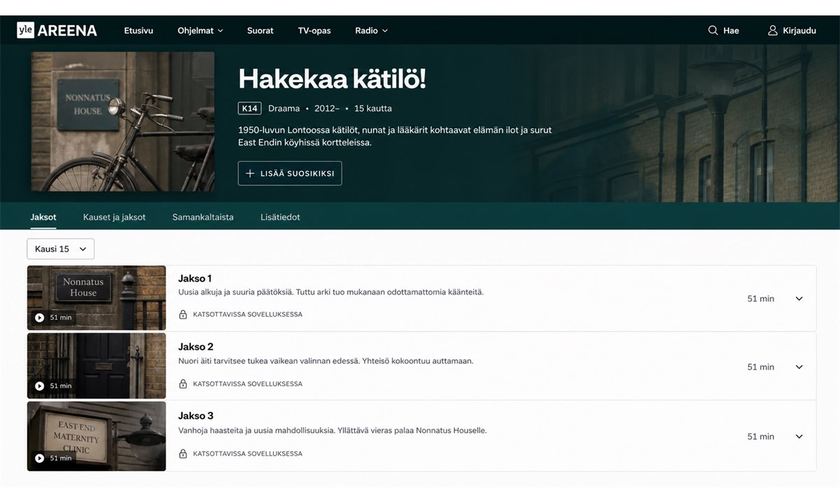This screenshot has height=504, width=840.
Task: Expand details for Jakso 3
Action: [x=799, y=437]
